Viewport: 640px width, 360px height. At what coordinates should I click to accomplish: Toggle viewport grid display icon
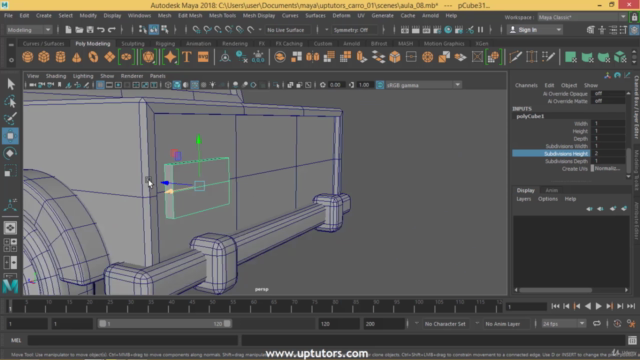[x=100, y=85]
